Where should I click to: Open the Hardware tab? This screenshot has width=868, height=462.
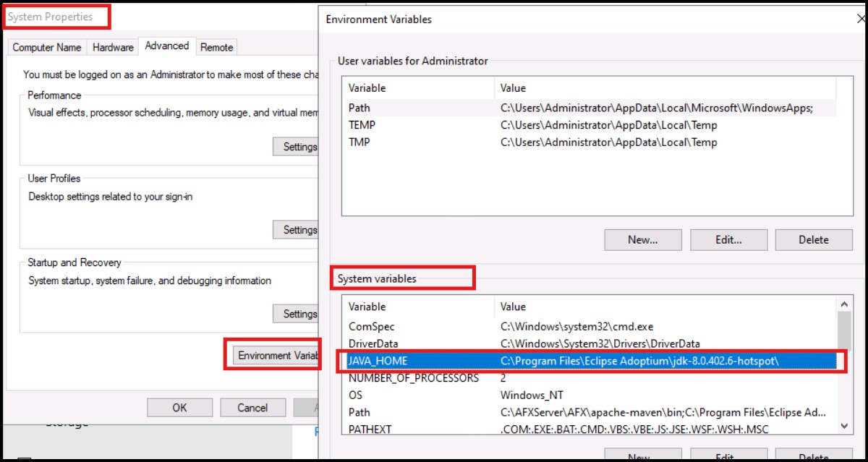point(113,47)
